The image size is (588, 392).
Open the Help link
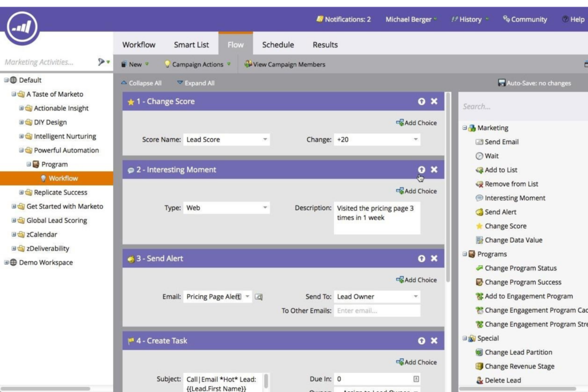coord(574,20)
